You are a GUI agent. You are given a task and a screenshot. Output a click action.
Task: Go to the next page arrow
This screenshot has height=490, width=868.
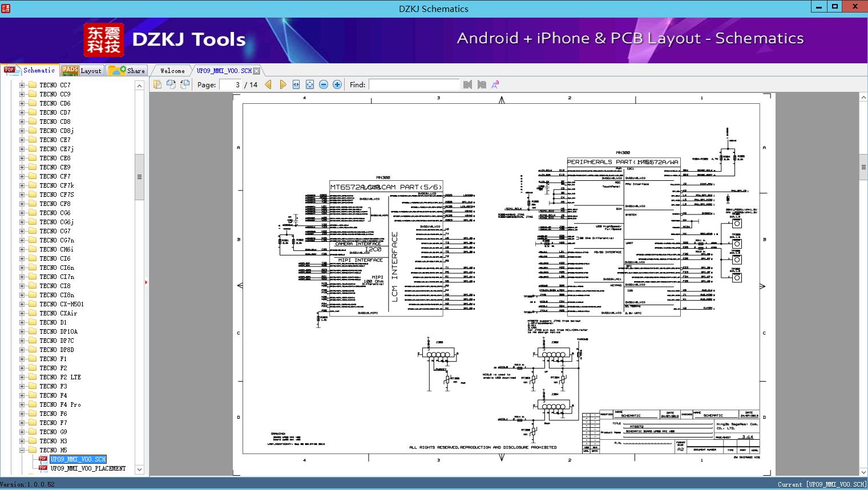click(282, 84)
